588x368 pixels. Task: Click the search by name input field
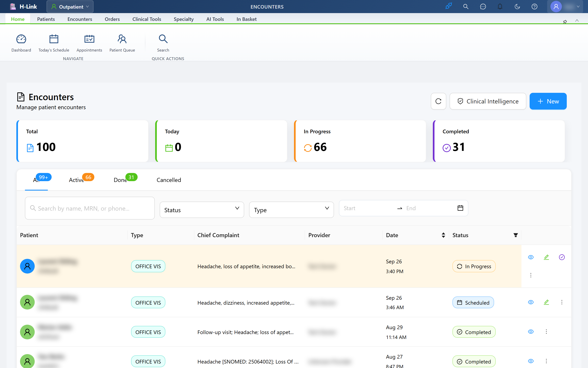(x=90, y=208)
